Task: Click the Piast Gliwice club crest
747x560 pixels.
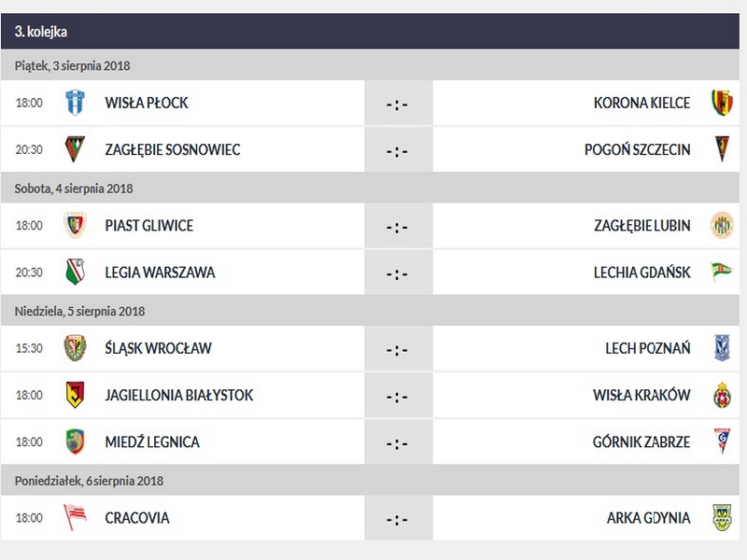Action: [75, 226]
